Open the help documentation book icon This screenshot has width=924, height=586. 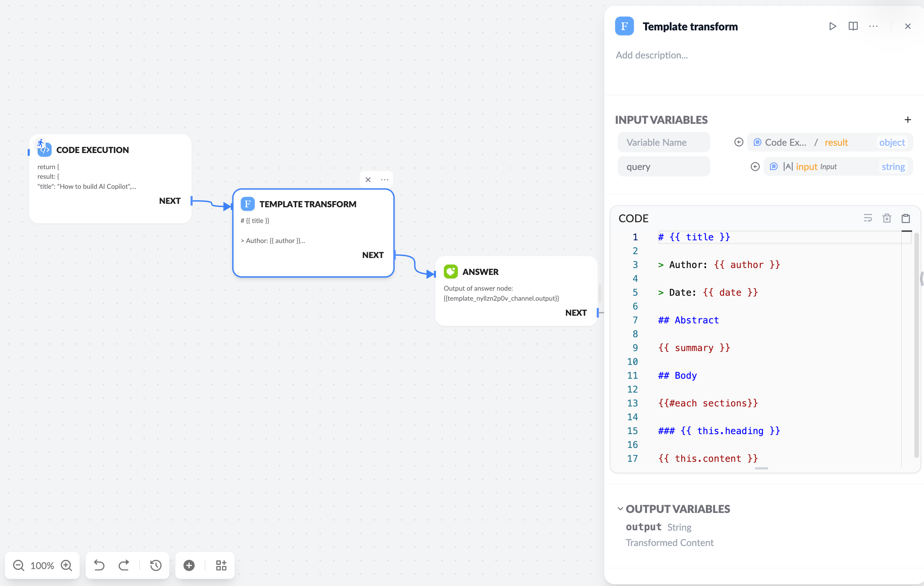[853, 26]
